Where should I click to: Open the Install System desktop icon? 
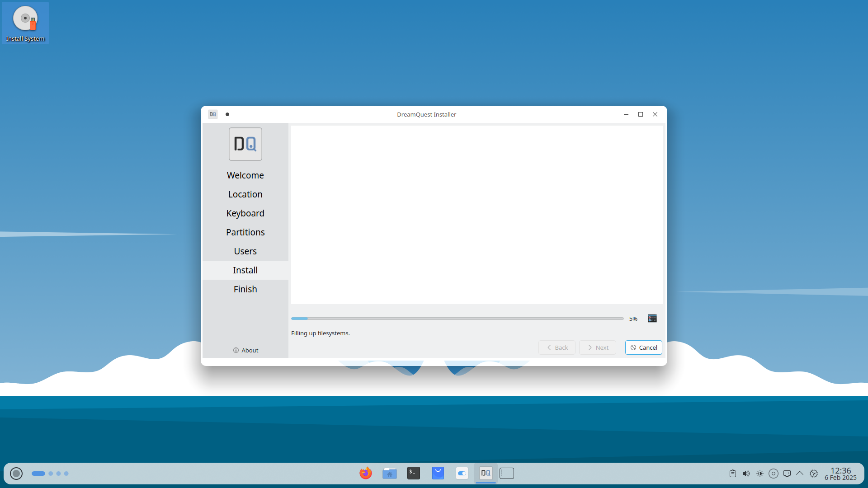click(25, 23)
